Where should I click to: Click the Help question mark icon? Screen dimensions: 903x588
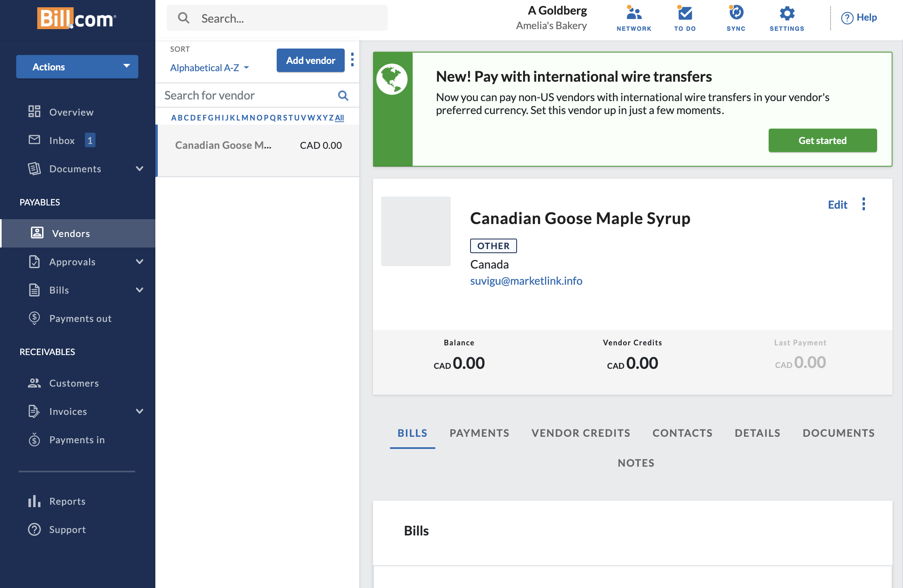tap(847, 18)
